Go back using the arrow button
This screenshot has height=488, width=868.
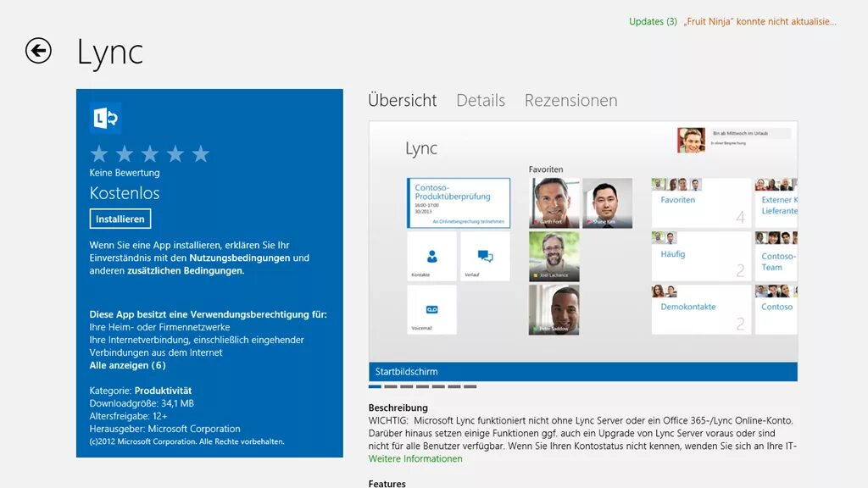38,51
